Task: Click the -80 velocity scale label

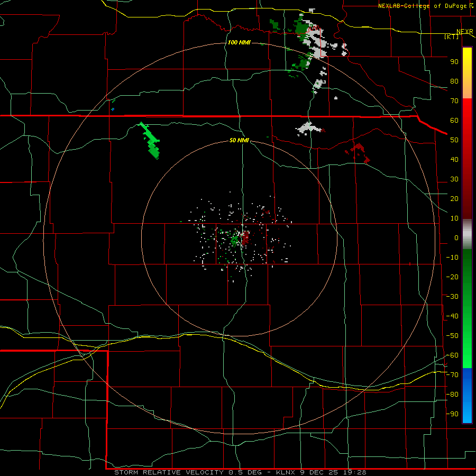Action: coord(452,395)
